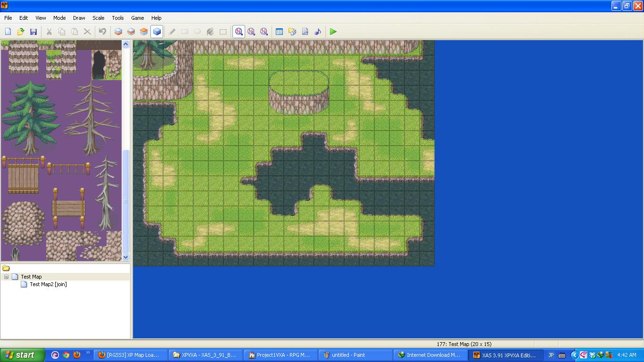Image resolution: width=644 pixels, height=362 pixels.
Task: Switch to XPVXA - XAS_3_91 folder taskbar button
Action: pos(206,355)
